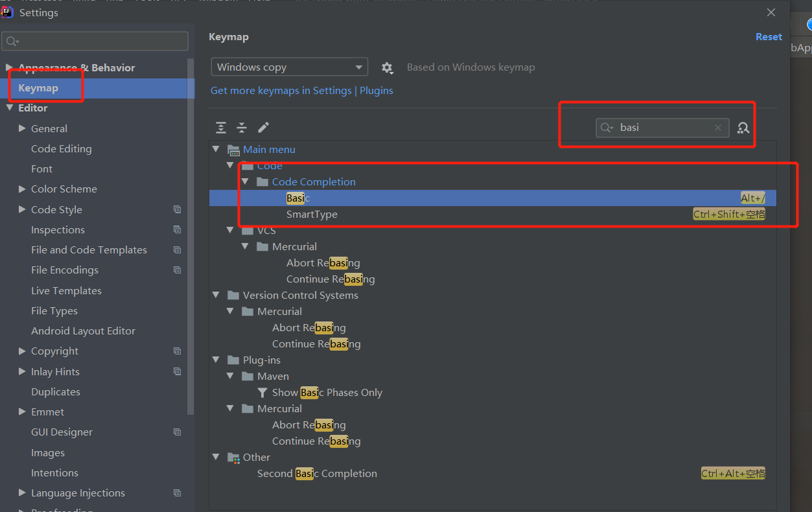Select Show Basic Phases Only action

point(493,393)
